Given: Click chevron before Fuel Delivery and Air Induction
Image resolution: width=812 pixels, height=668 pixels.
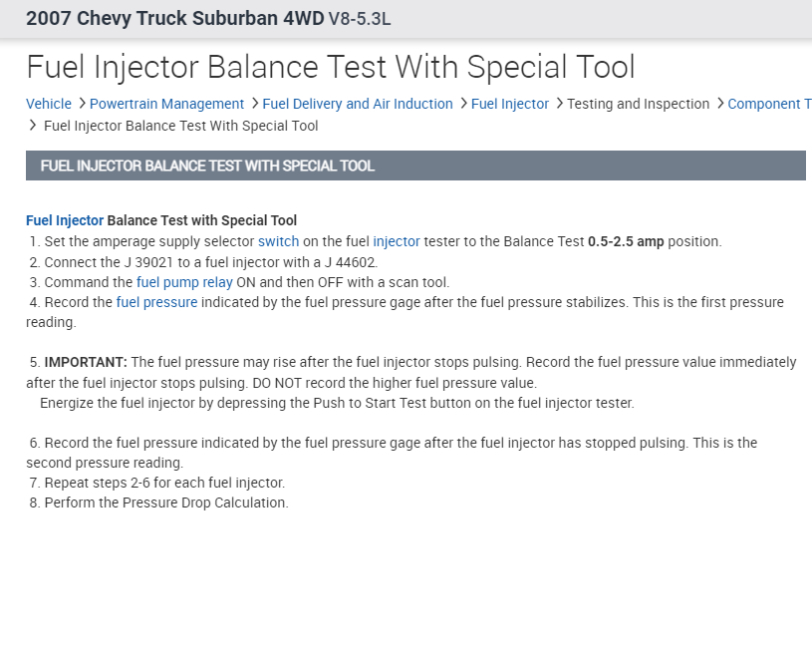Looking at the screenshot, I should (254, 104).
